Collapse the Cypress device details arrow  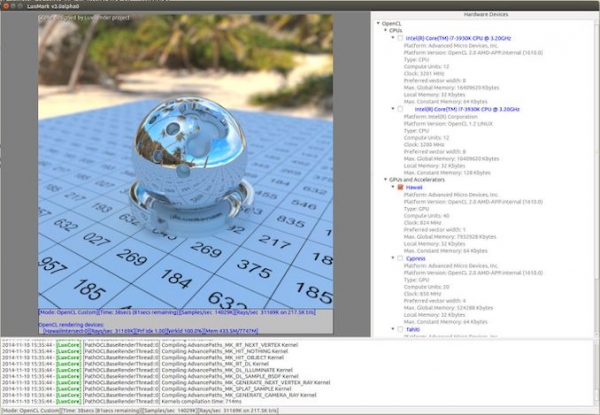[x=391, y=257]
